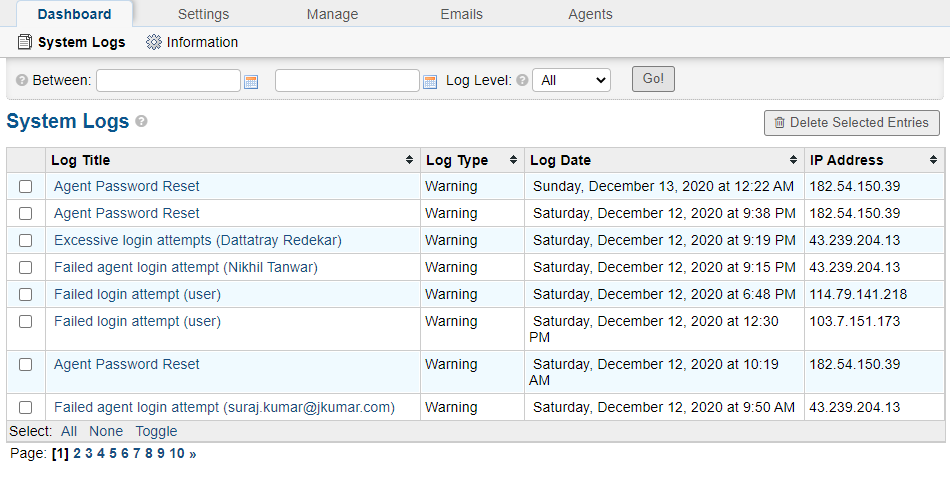
Task: Open the first date calendar picker icon
Action: pos(251,82)
